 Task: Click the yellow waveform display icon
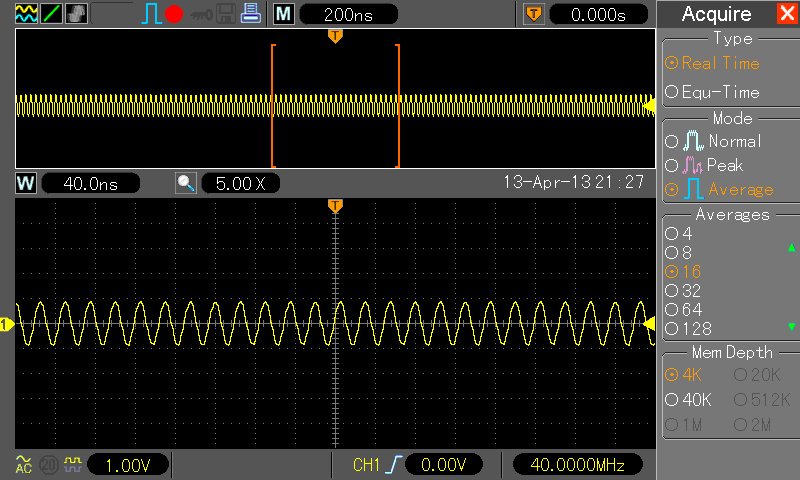point(26,13)
